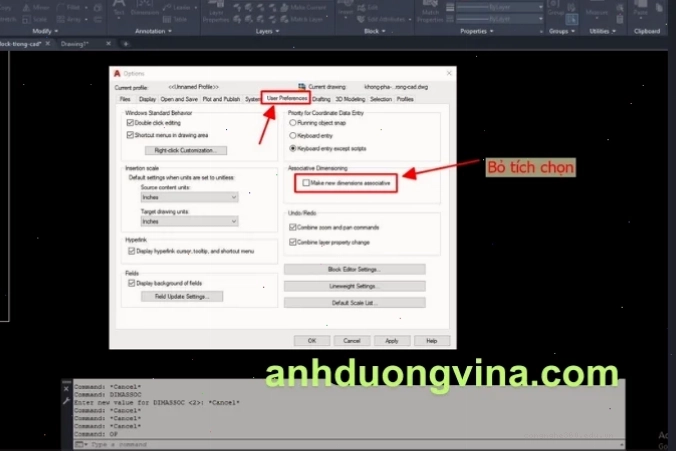Select the Fillet tool in the ribbon
The image size is (676, 452).
point(68,7)
